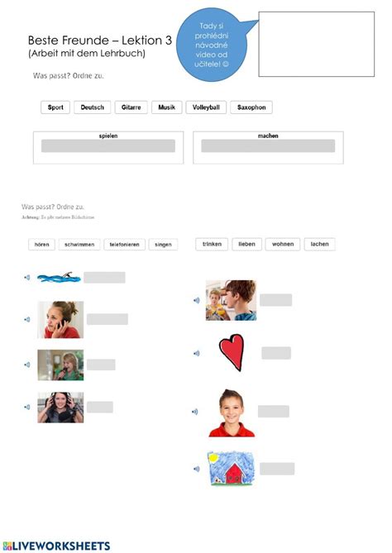Choose the schwimmen word tile
Viewport: 392px width, 553px height.
click(x=79, y=245)
